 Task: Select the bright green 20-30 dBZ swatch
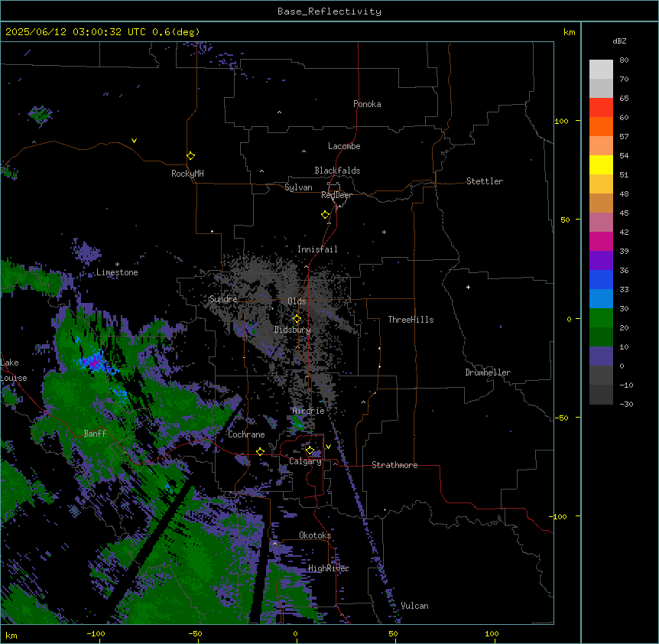[601, 318]
